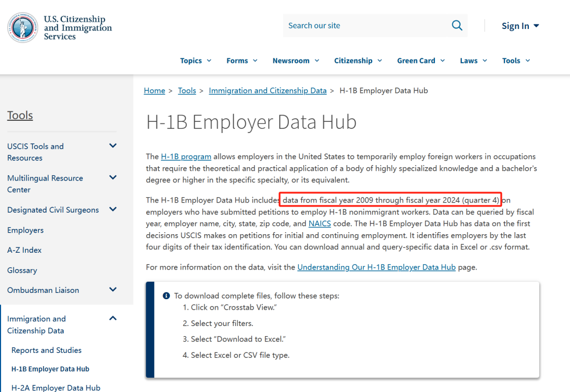Open the Sign In dropdown
Viewport: 570px width, 392px height.
tap(520, 26)
